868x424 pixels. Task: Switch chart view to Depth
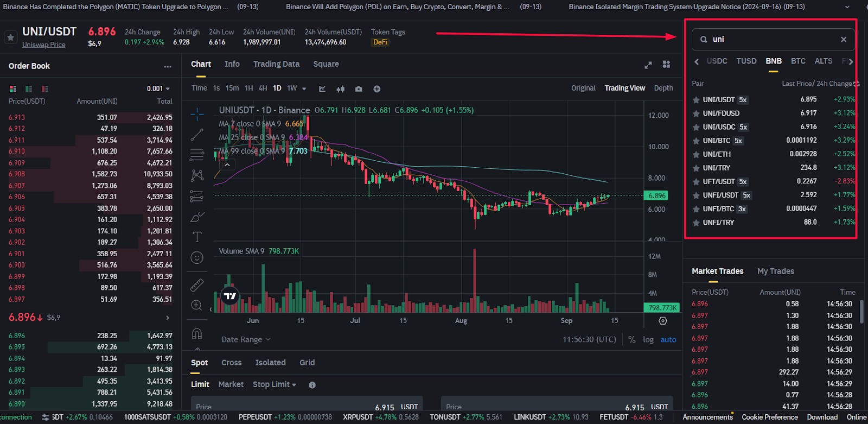663,88
